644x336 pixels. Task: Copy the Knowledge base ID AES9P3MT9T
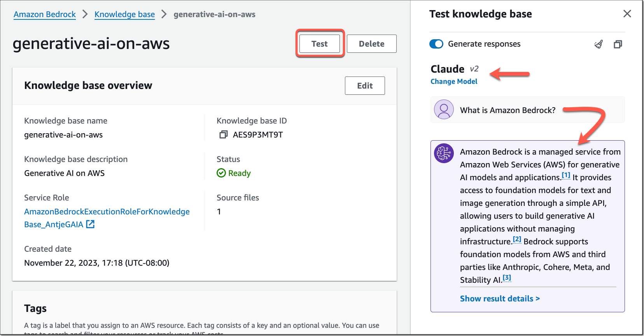click(x=223, y=135)
